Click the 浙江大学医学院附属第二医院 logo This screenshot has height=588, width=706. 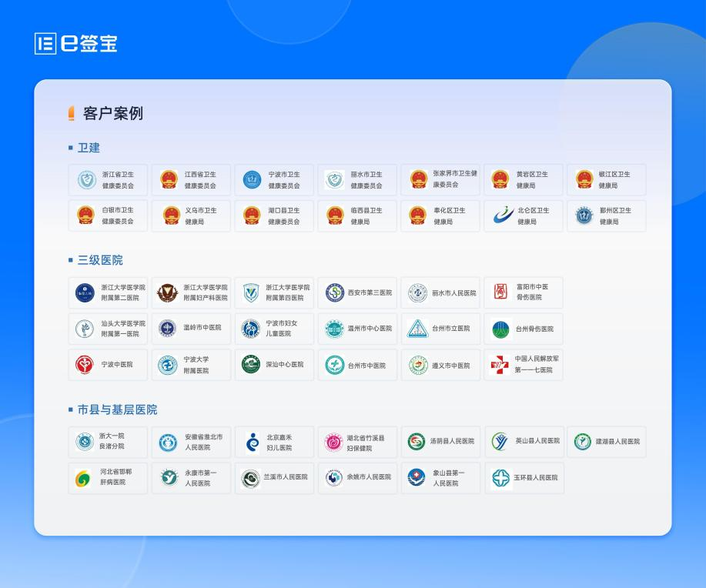(85, 292)
